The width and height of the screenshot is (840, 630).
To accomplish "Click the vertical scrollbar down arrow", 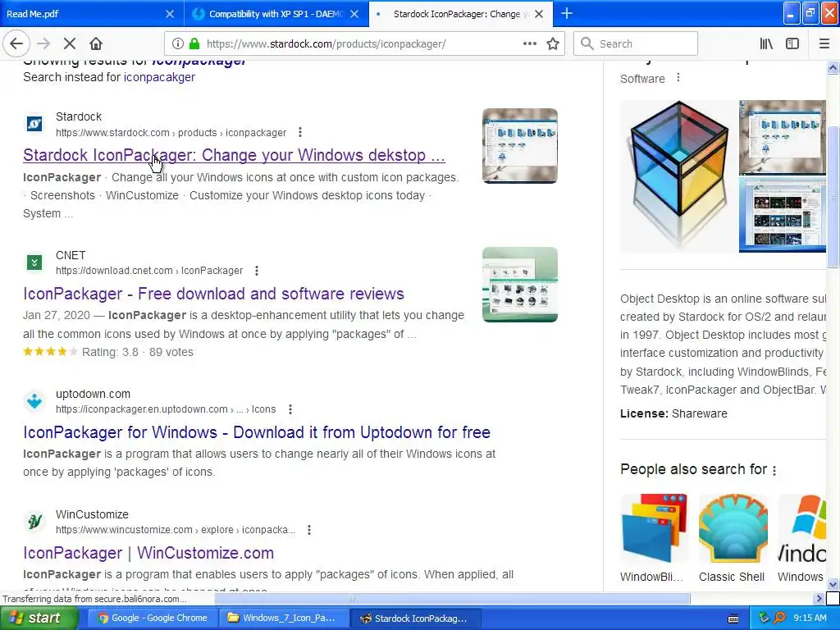I will [x=833, y=584].
